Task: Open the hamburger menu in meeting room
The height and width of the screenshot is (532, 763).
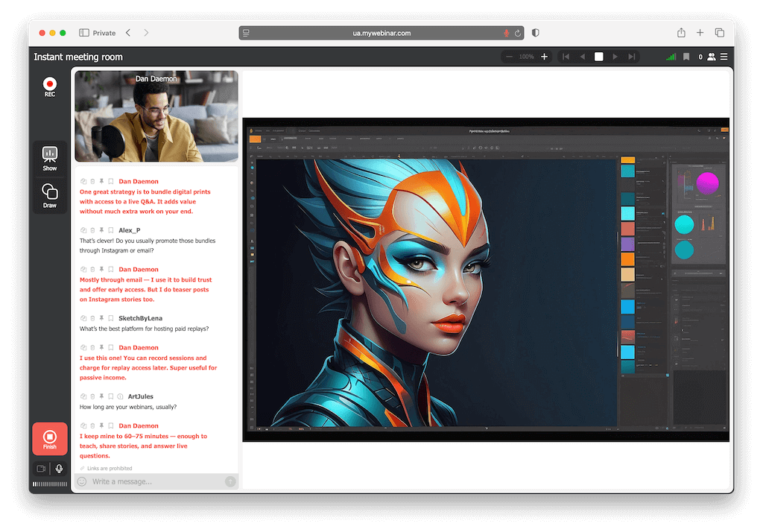Action: [724, 57]
